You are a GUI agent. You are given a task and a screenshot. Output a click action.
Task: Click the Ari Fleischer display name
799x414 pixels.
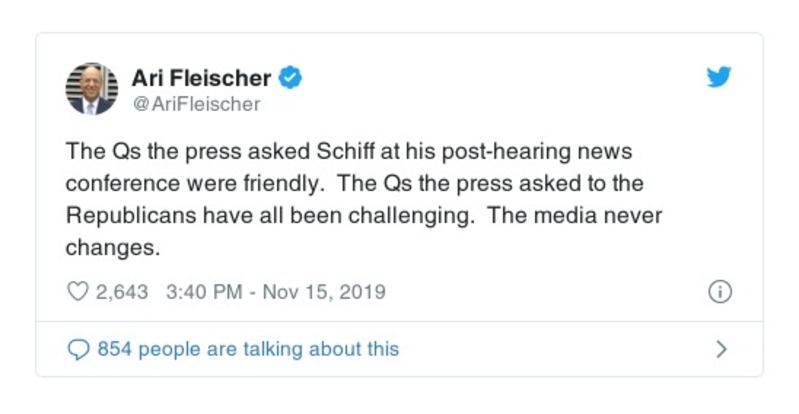click(x=201, y=77)
